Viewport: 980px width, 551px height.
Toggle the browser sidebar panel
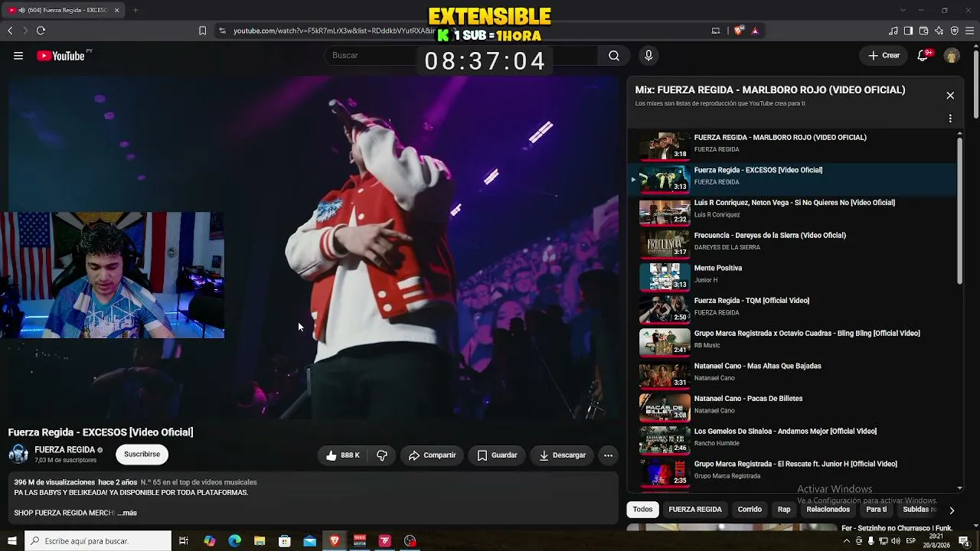pos(908,31)
